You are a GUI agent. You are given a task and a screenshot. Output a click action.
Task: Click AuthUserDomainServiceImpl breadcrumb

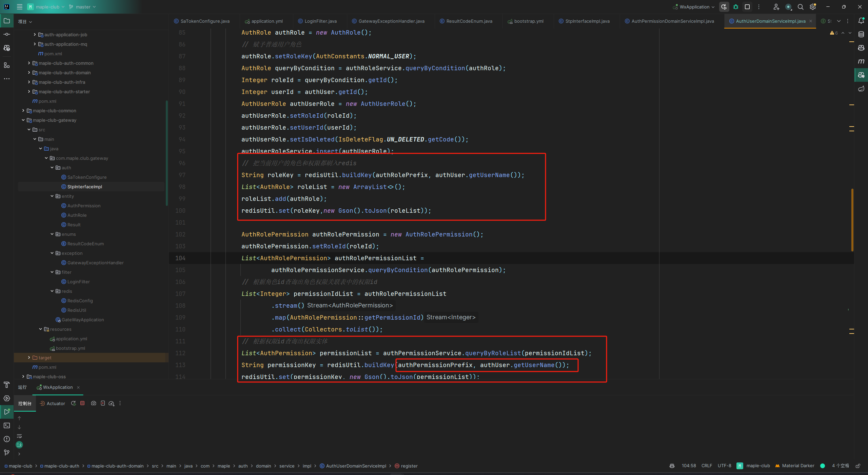pyautogui.click(x=353, y=466)
